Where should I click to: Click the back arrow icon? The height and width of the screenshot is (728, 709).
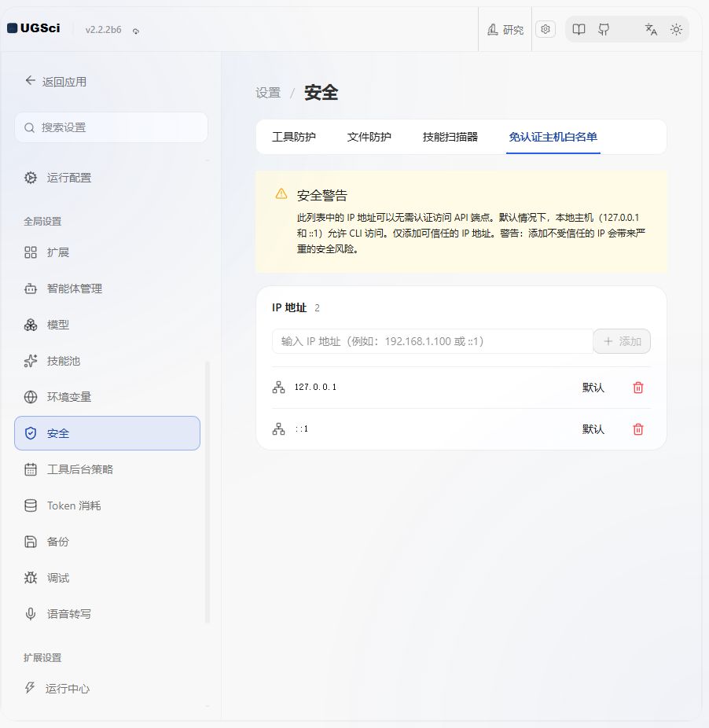click(30, 81)
